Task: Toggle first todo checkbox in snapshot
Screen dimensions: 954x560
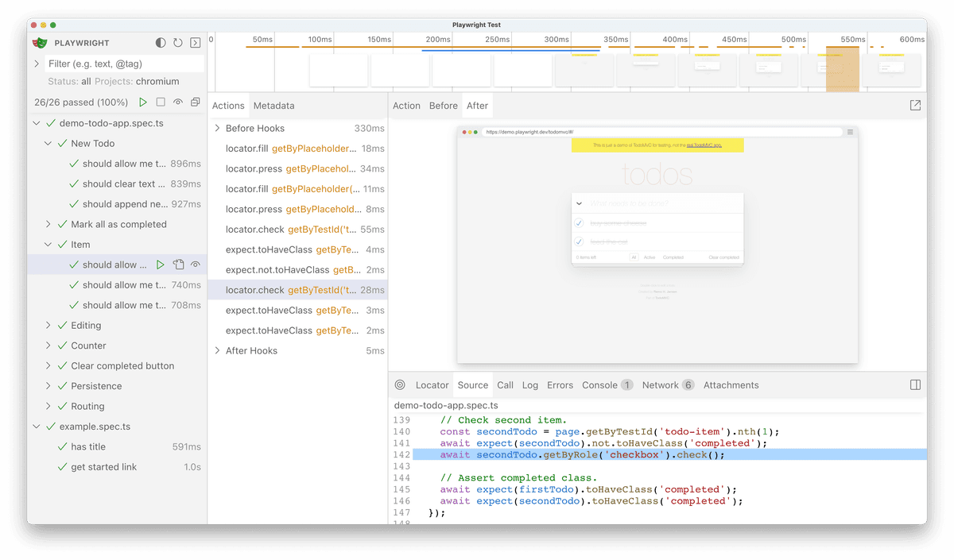Action: 580,223
